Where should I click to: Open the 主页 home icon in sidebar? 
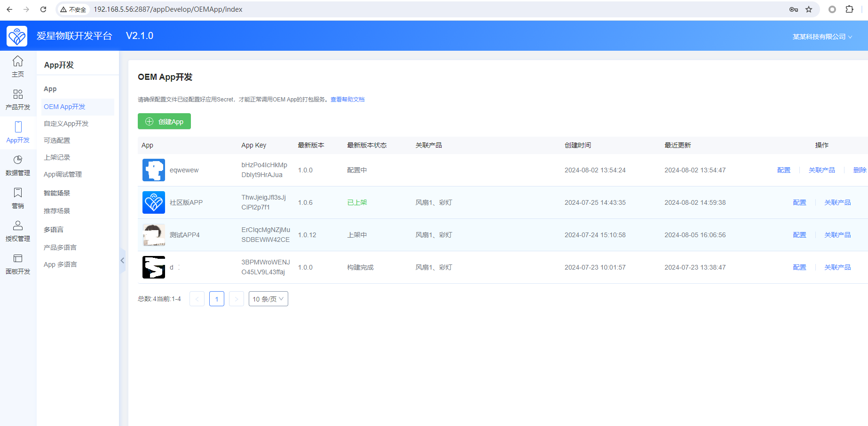pos(18,61)
